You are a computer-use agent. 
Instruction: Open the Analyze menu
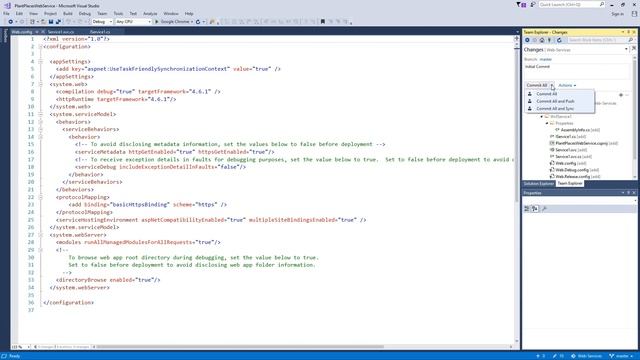[x=150, y=13]
